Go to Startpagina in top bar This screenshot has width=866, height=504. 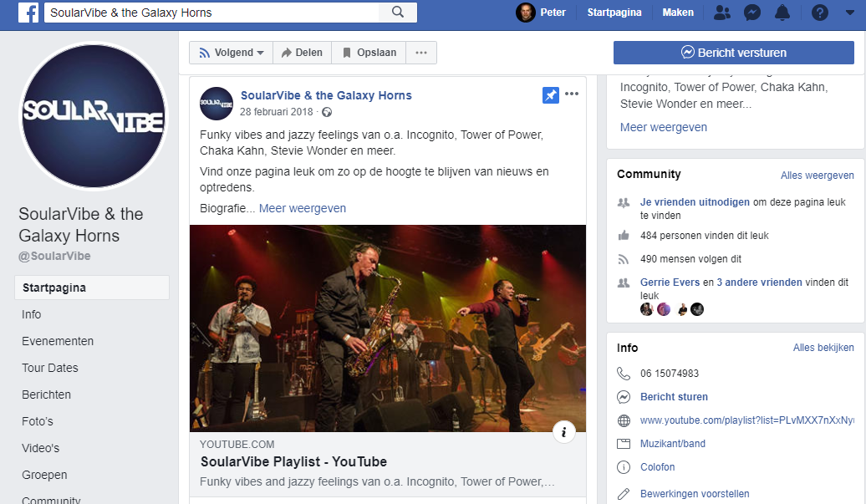click(x=614, y=13)
